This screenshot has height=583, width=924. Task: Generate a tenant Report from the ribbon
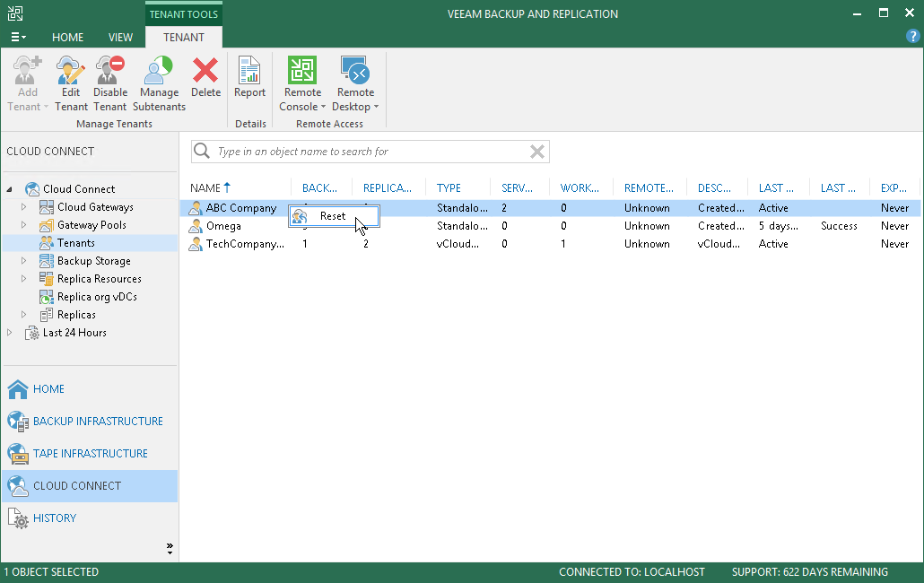(x=250, y=71)
